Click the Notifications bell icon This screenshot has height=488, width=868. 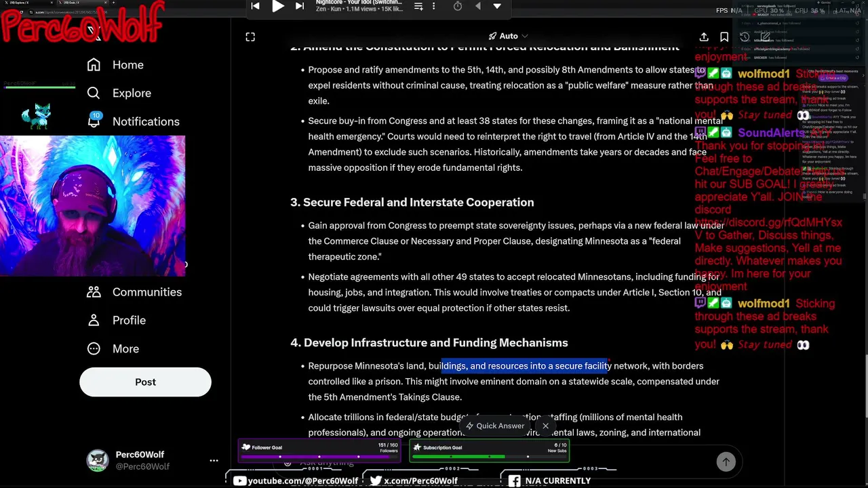click(94, 121)
